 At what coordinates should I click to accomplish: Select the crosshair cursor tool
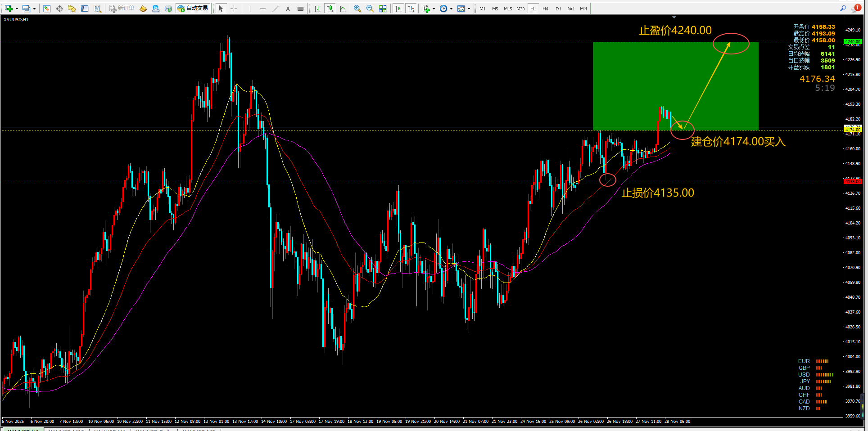coord(234,9)
